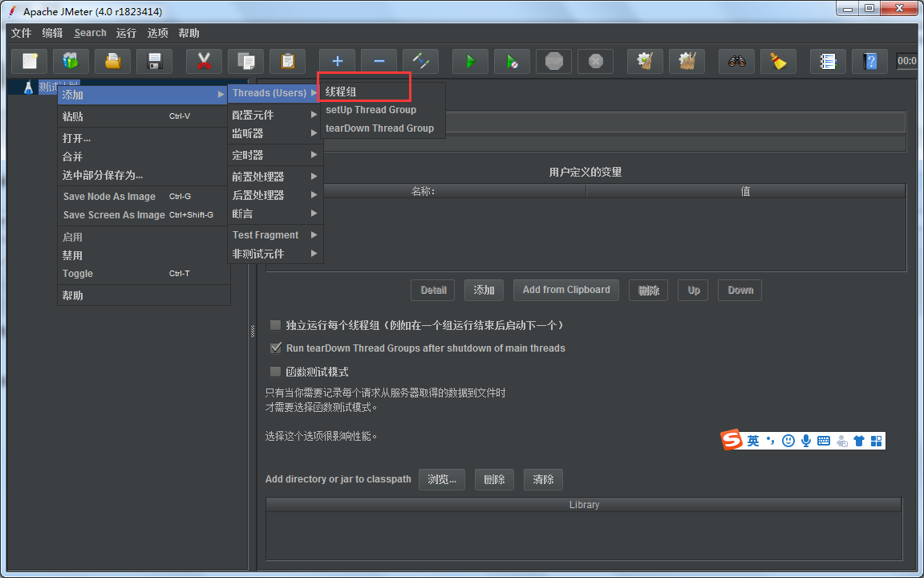Start the test with green play icon
This screenshot has height=578, width=924.
click(470, 61)
